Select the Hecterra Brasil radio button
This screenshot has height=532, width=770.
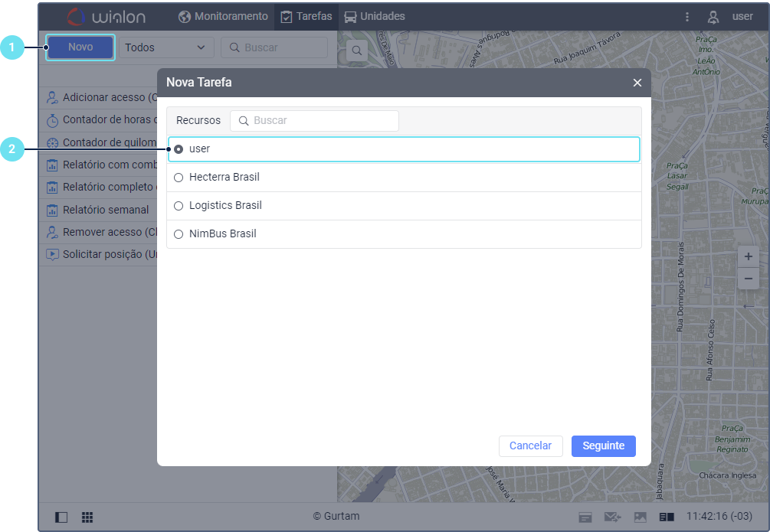179,178
